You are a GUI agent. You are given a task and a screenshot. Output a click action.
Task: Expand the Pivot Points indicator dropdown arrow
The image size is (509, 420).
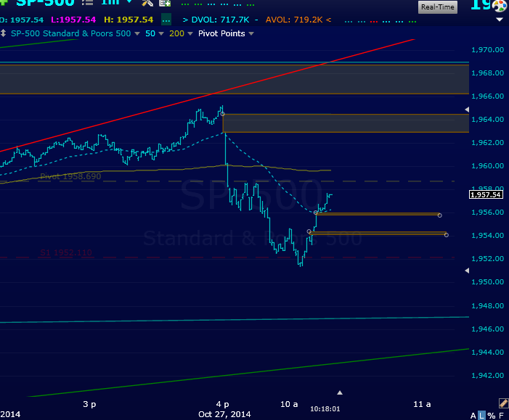coord(251,33)
